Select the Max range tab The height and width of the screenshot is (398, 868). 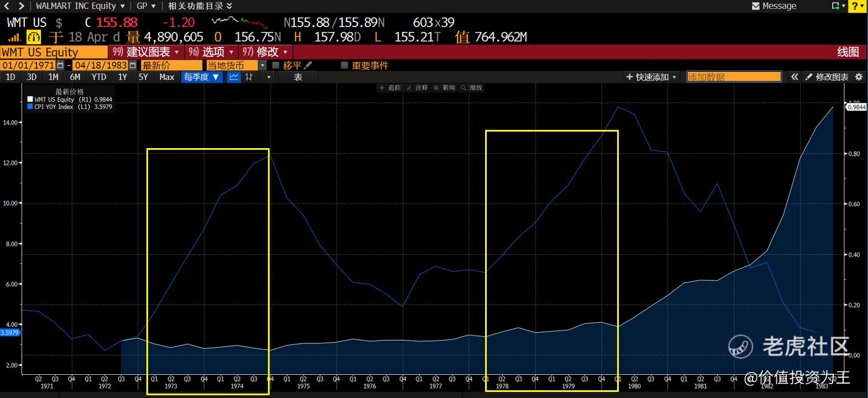click(x=167, y=77)
